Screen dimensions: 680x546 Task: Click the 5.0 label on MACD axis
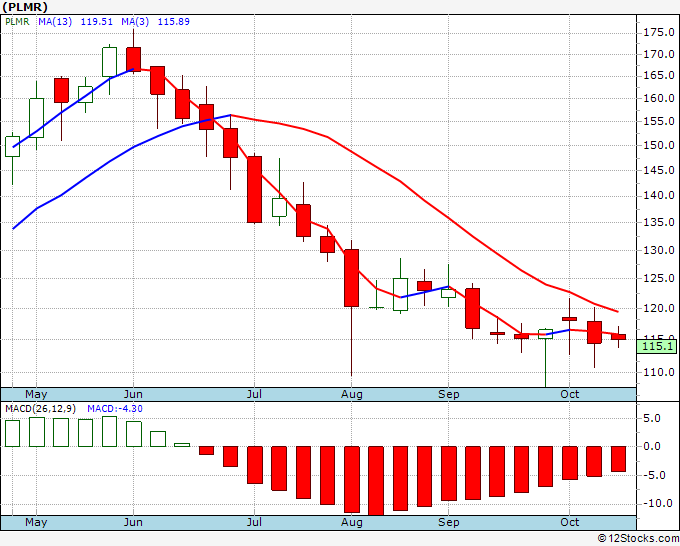click(x=652, y=418)
